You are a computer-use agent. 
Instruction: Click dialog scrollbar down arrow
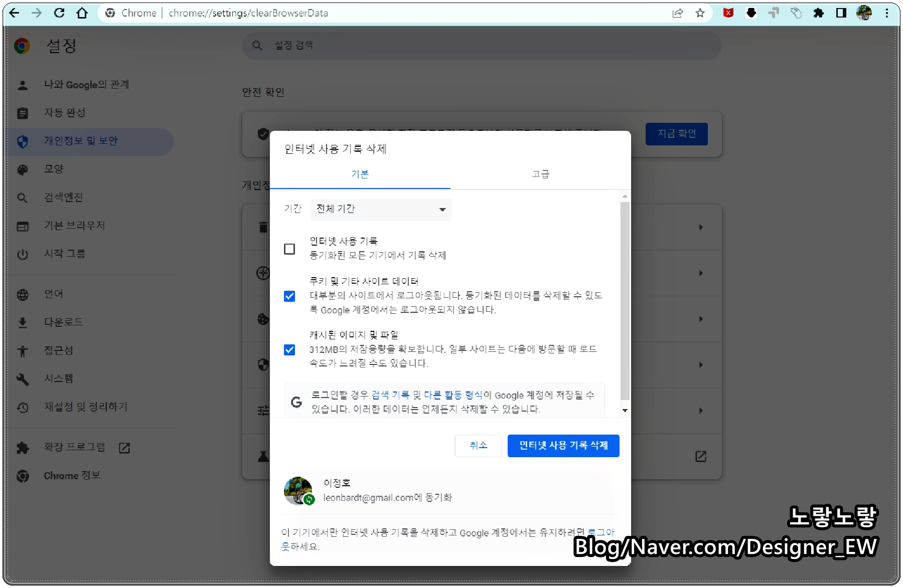pos(625,411)
